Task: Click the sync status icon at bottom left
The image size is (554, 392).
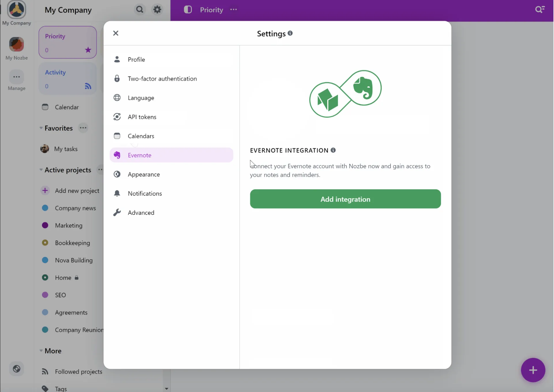Action: tap(16, 369)
